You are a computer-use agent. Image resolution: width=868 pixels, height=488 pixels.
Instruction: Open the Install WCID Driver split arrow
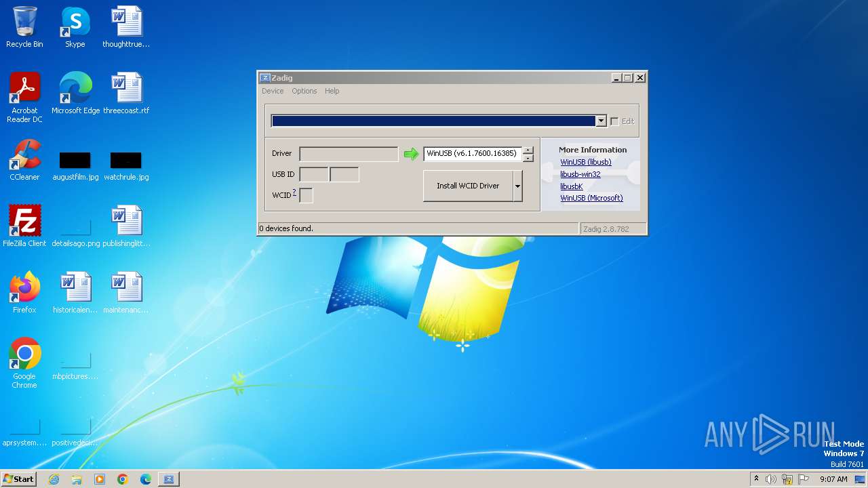pyautogui.click(x=517, y=186)
